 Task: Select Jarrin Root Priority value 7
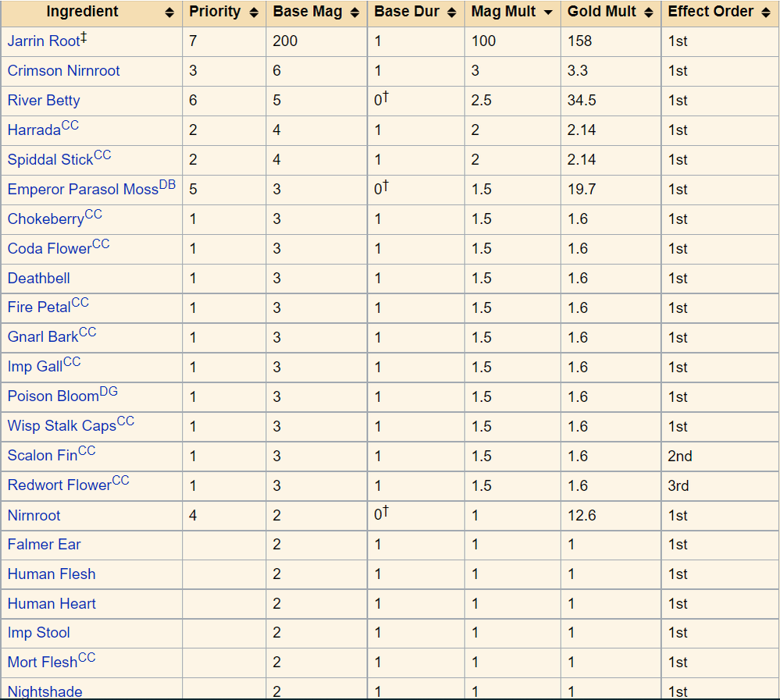click(193, 41)
